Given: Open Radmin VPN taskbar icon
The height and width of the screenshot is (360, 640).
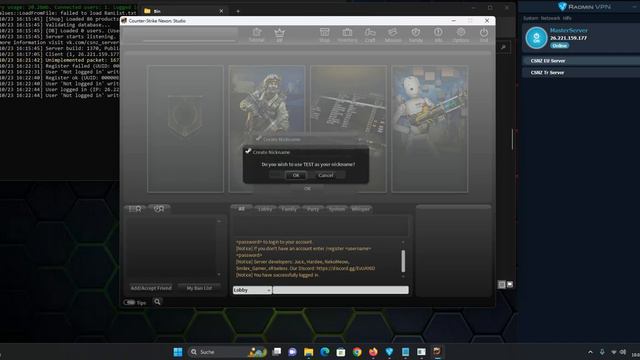Looking at the screenshot, I should click(x=389, y=352).
